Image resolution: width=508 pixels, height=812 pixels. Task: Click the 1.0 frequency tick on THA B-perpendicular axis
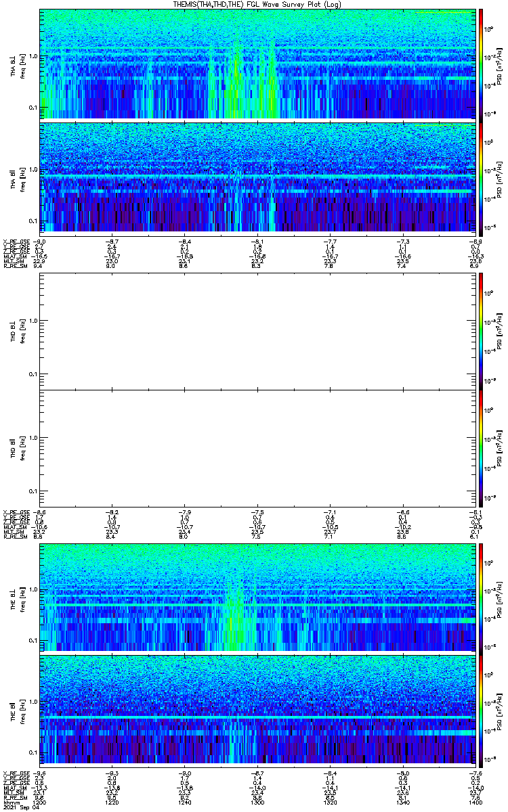[x=33, y=55]
